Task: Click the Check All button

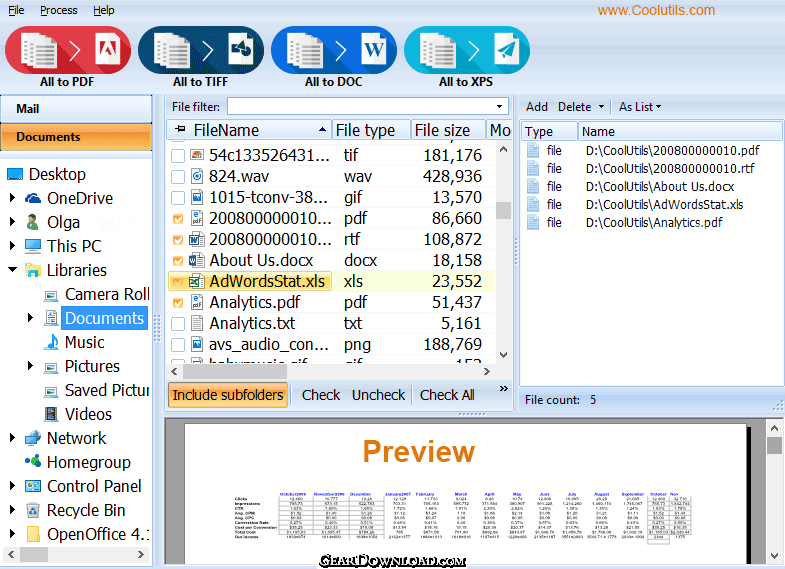Action: pos(447,395)
